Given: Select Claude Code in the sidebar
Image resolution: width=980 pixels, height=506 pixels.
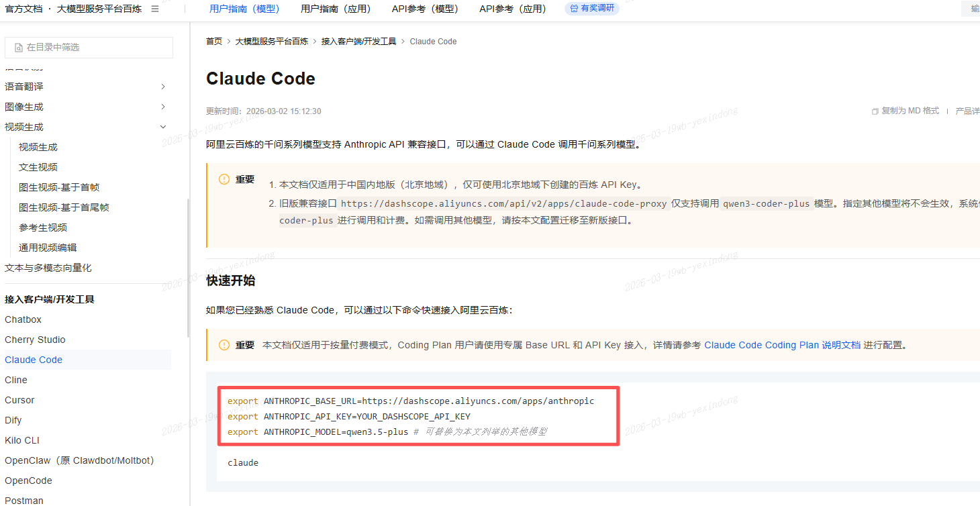Looking at the screenshot, I should pos(34,360).
